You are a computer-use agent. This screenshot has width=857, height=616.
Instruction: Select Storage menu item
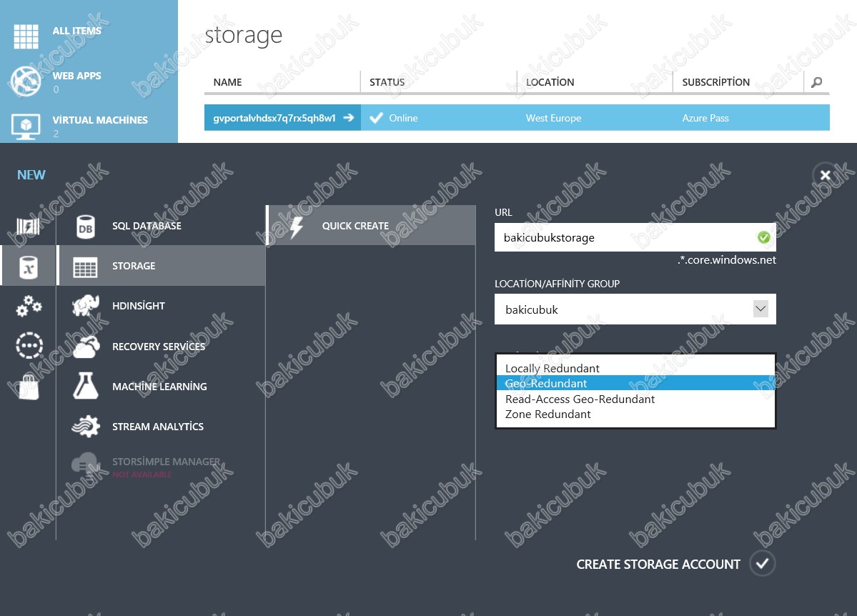(x=162, y=266)
